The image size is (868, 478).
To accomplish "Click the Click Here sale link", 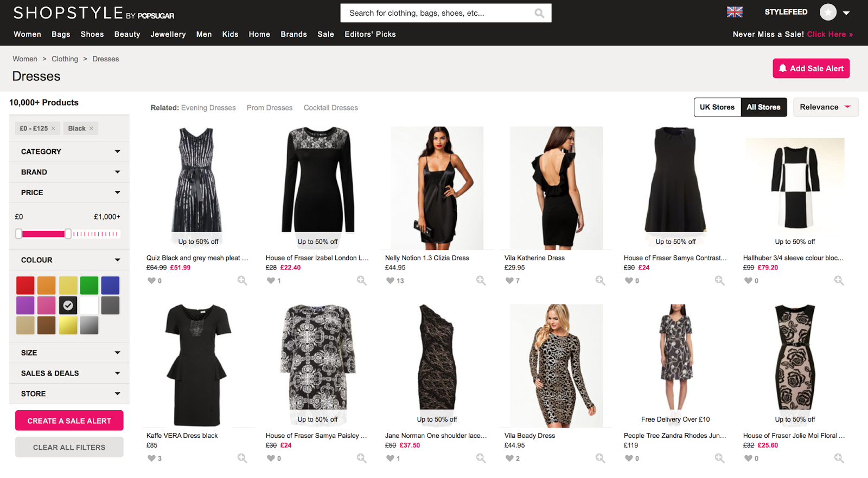I will click(829, 34).
